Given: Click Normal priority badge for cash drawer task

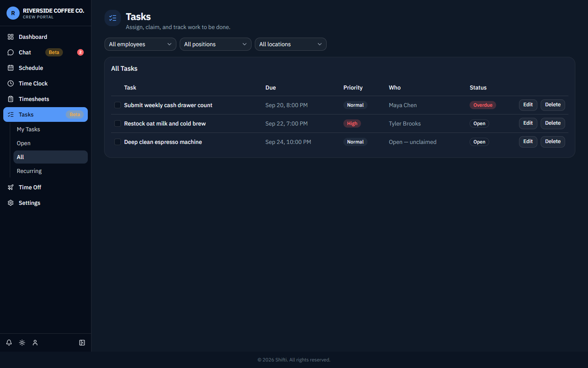Looking at the screenshot, I should click(x=355, y=105).
